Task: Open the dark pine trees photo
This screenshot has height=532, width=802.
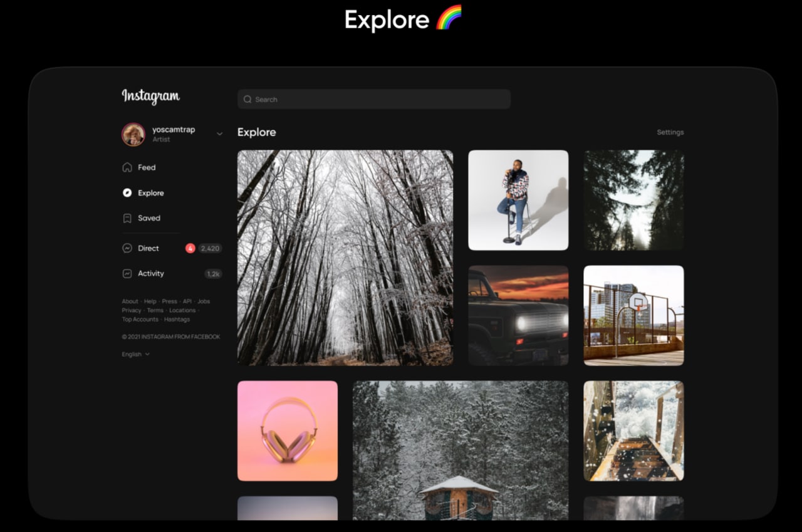Action: point(634,200)
